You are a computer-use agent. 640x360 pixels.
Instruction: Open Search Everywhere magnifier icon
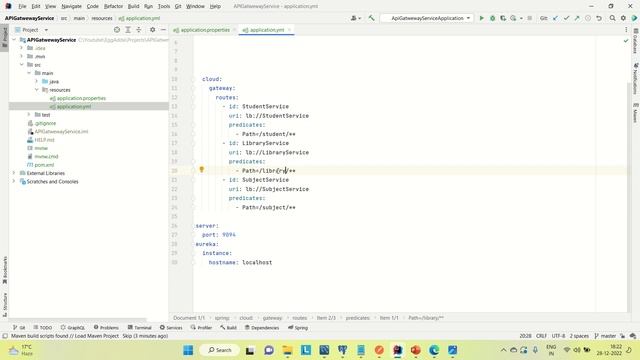tap(612, 18)
